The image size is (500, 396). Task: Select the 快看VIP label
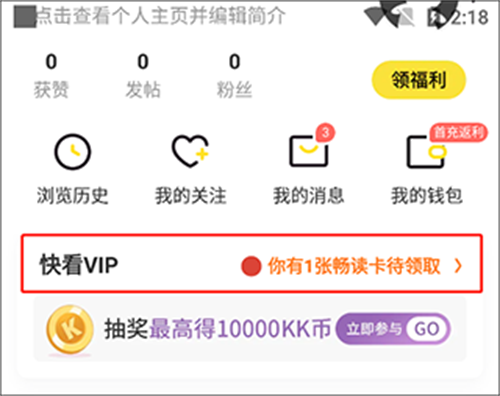point(79,265)
